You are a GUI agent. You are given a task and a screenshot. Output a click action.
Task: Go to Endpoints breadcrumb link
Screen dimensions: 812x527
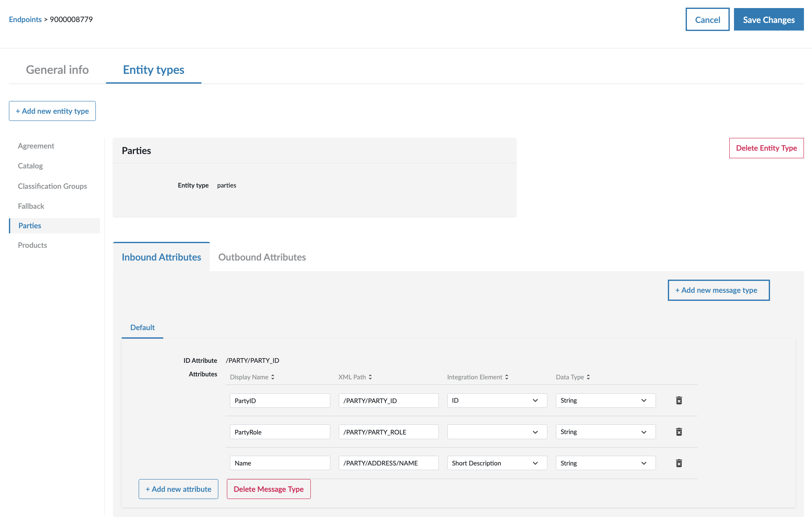coord(25,20)
